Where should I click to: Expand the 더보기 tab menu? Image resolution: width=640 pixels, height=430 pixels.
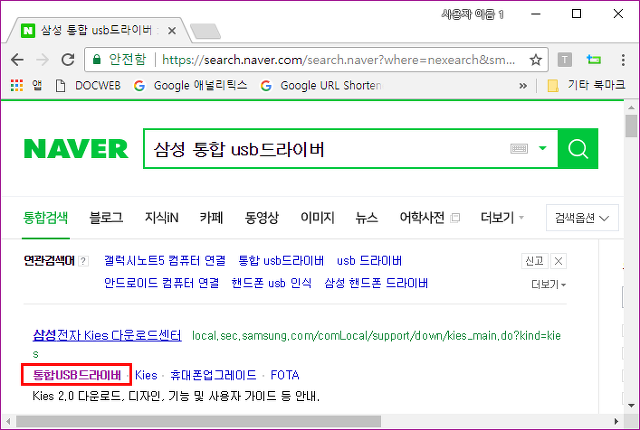tap(502, 218)
